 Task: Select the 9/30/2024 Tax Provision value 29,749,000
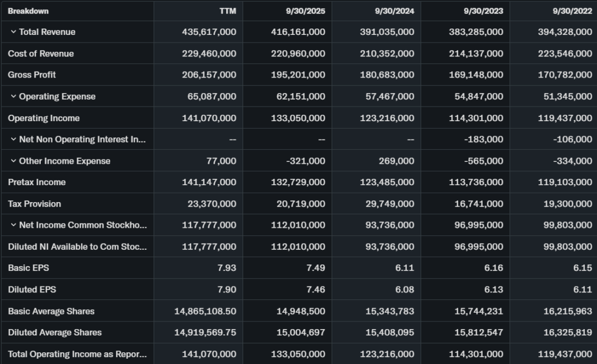pyautogui.click(x=387, y=204)
